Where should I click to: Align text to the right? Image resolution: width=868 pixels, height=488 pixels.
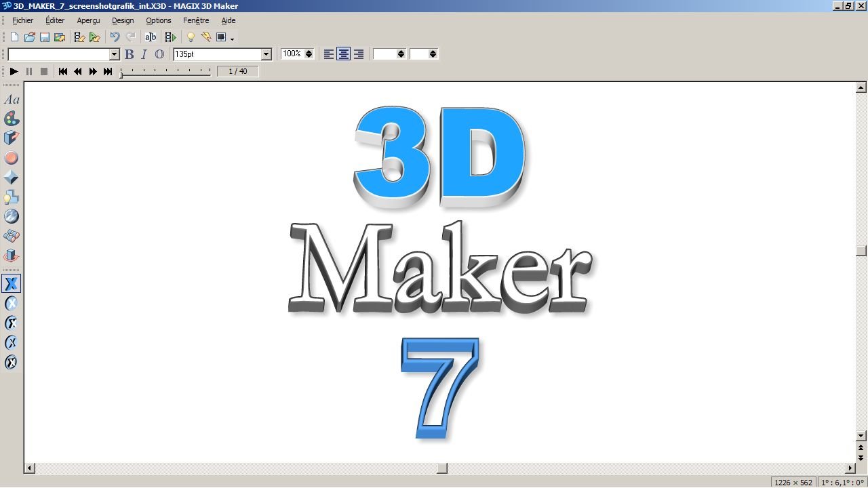coord(359,54)
